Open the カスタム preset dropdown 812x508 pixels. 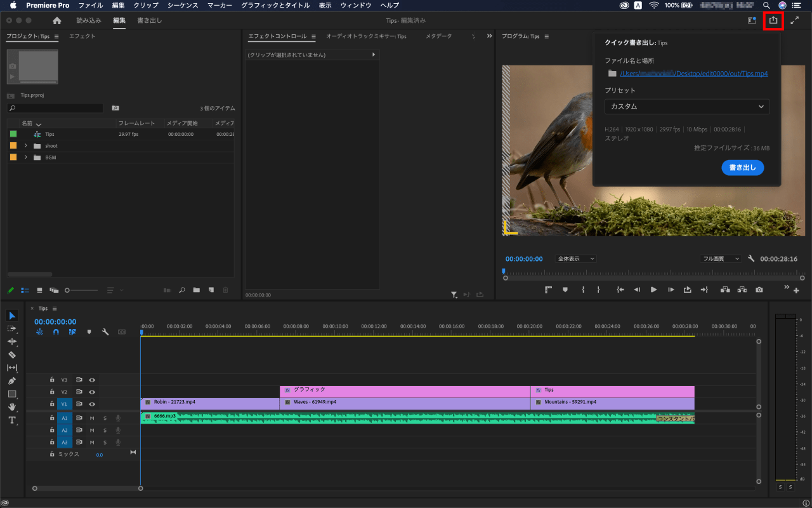coord(687,107)
